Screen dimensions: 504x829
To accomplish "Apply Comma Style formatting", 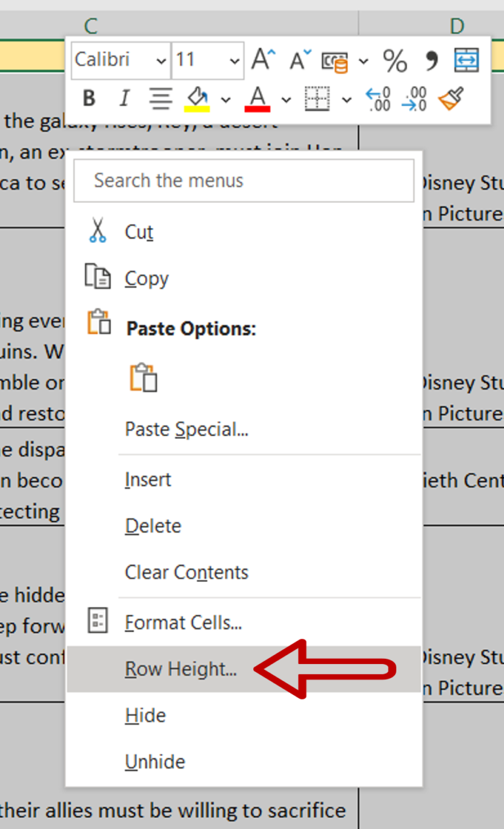I will tap(431, 60).
